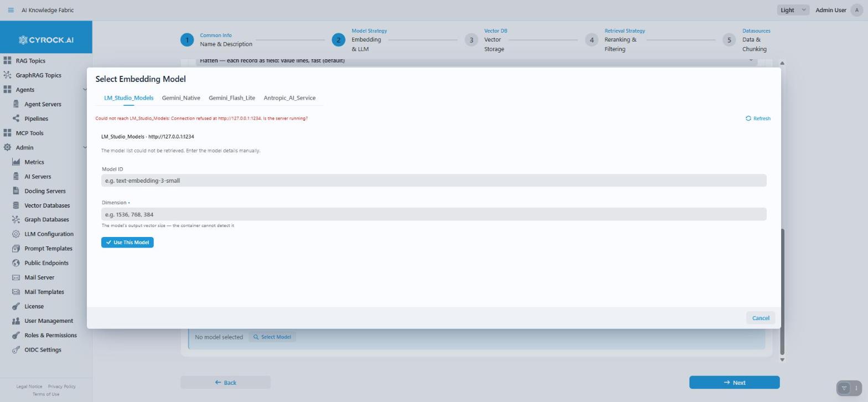The image size is (868, 402).
Task: Open the corner widget more options menu
Action: point(856,388)
